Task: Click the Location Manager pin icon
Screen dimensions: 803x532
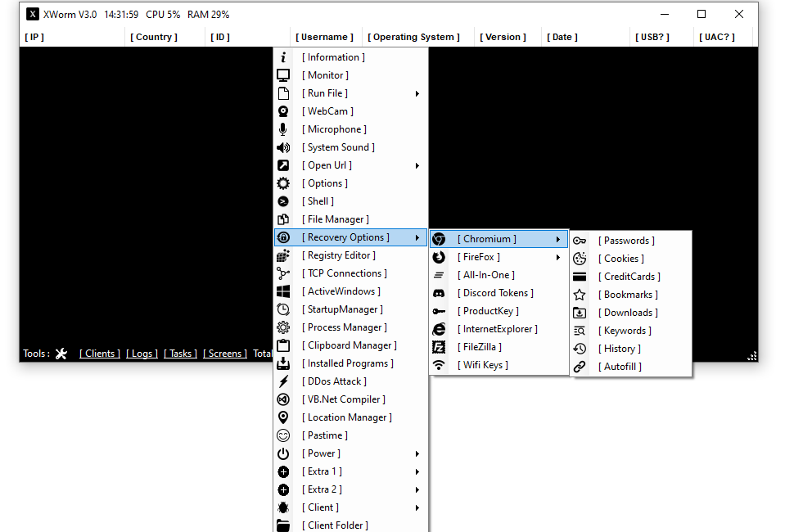Action: click(x=283, y=417)
